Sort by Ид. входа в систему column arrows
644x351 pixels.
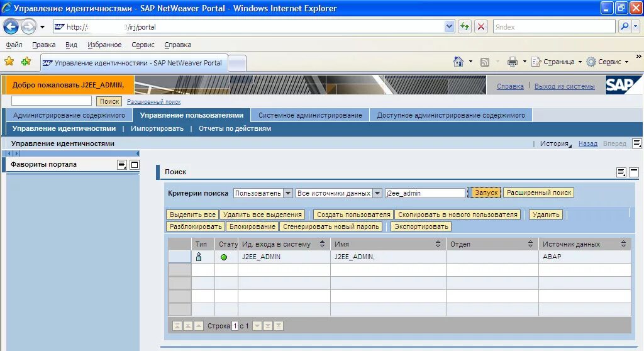(323, 244)
